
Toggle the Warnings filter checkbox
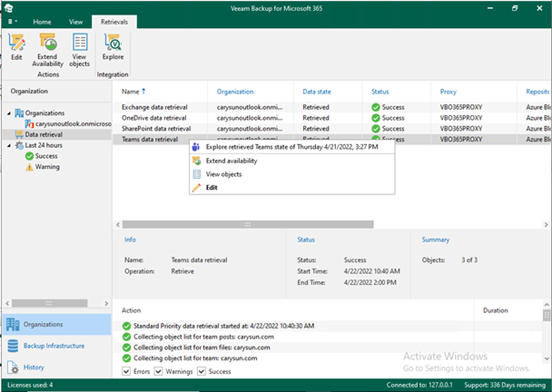pyautogui.click(x=158, y=371)
